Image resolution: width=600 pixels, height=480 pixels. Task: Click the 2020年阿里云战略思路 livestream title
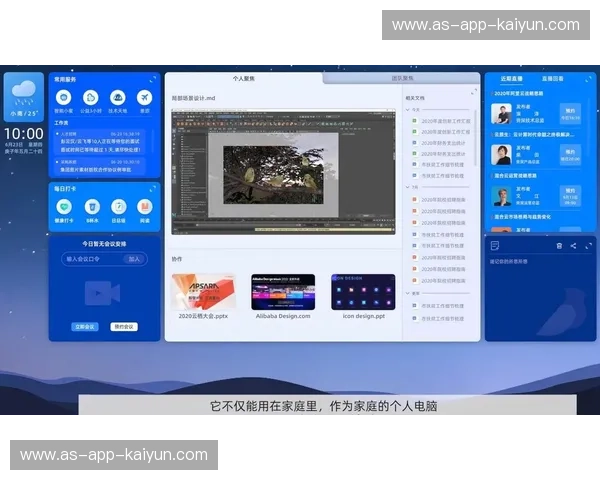[518, 93]
